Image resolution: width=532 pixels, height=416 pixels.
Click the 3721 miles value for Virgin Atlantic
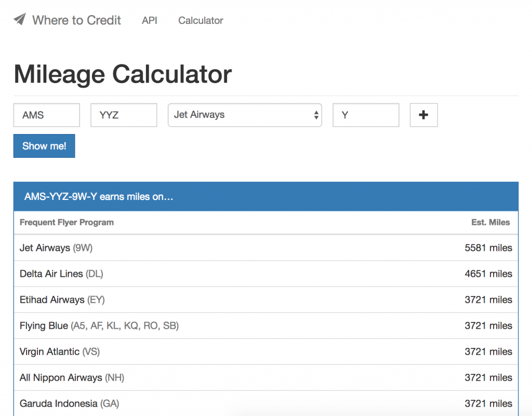point(488,352)
